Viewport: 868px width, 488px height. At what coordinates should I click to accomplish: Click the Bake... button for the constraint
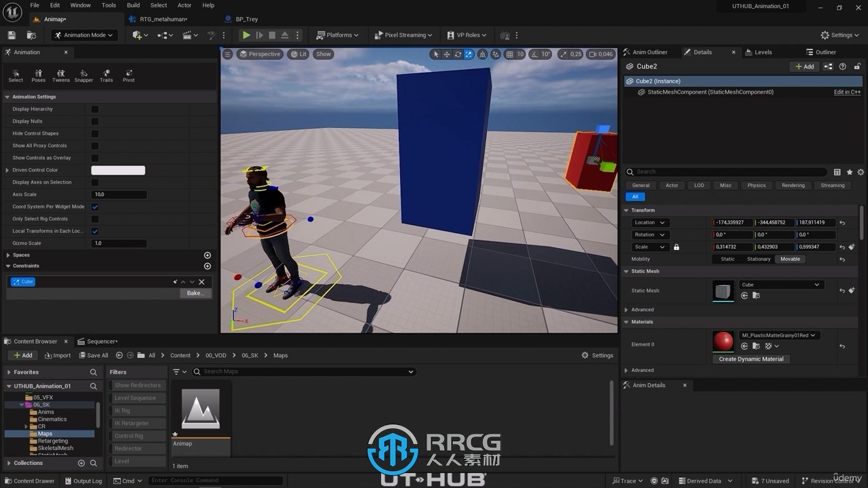click(195, 293)
